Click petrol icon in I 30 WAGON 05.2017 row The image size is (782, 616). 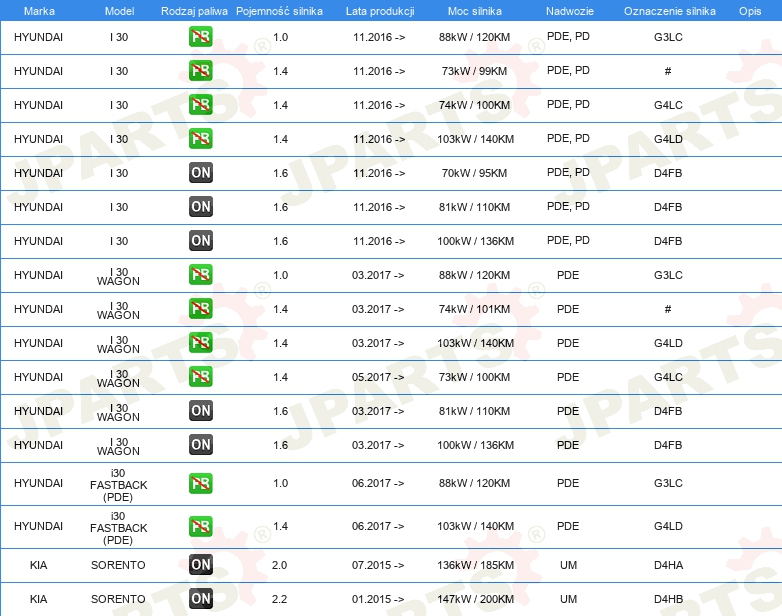point(200,377)
